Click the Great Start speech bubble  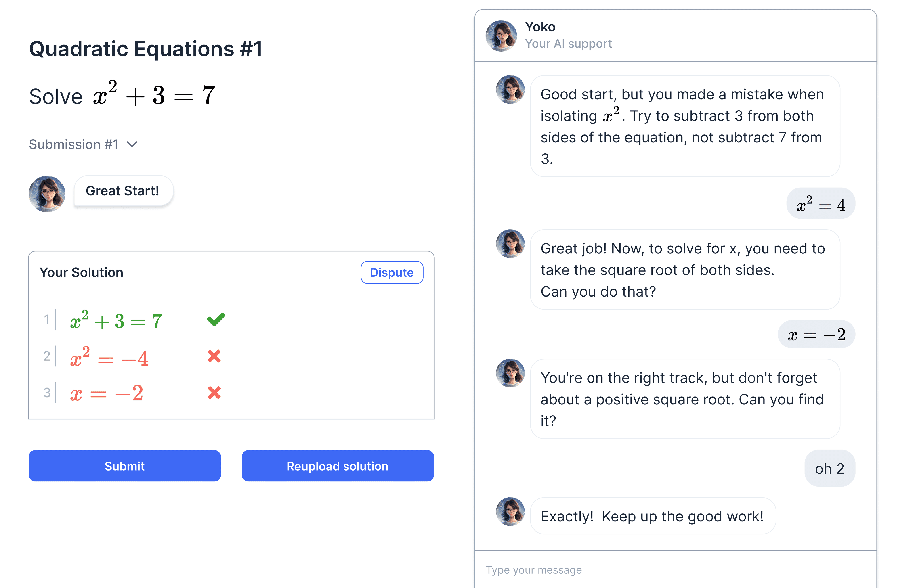click(x=123, y=190)
